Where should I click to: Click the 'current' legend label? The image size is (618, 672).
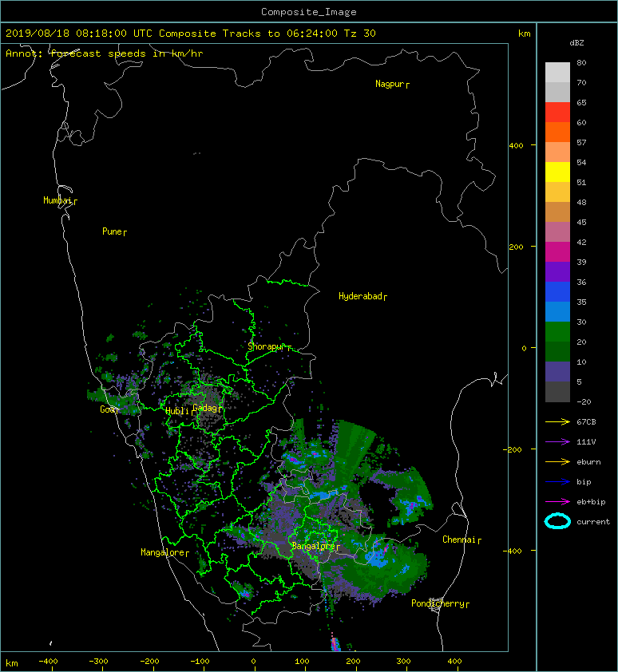(593, 522)
